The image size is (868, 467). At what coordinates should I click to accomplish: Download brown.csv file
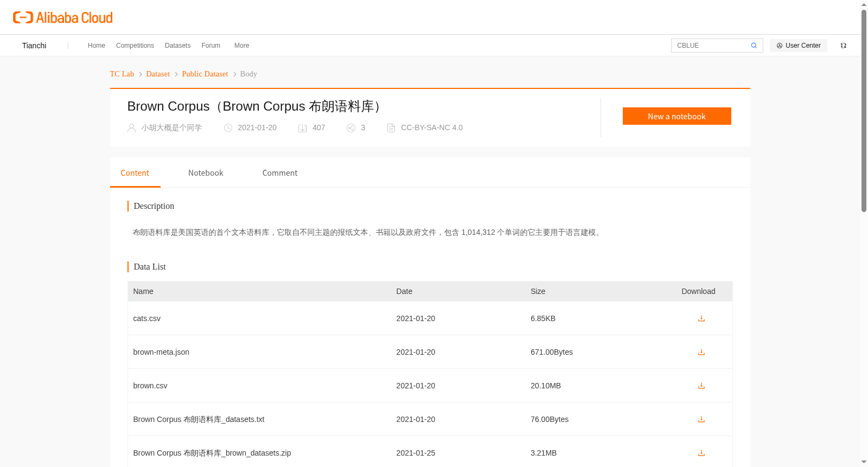pos(701,386)
